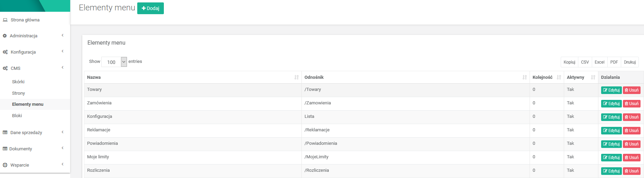The height and width of the screenshot is (178, 644).
Task: Click the Wsparcie lifebuoy icon
Action: tap(5, 165)
